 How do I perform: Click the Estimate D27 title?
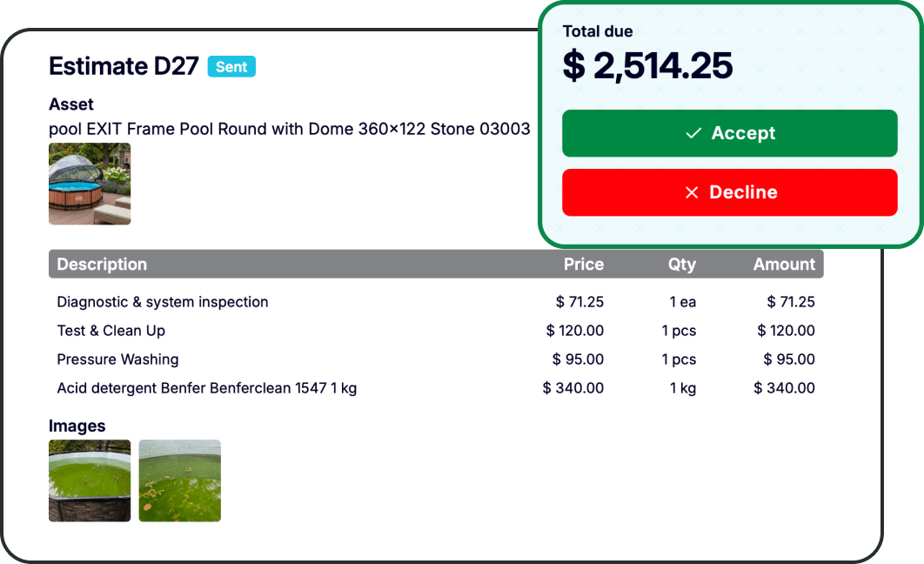pyautogui.click(x=124, y=66)
